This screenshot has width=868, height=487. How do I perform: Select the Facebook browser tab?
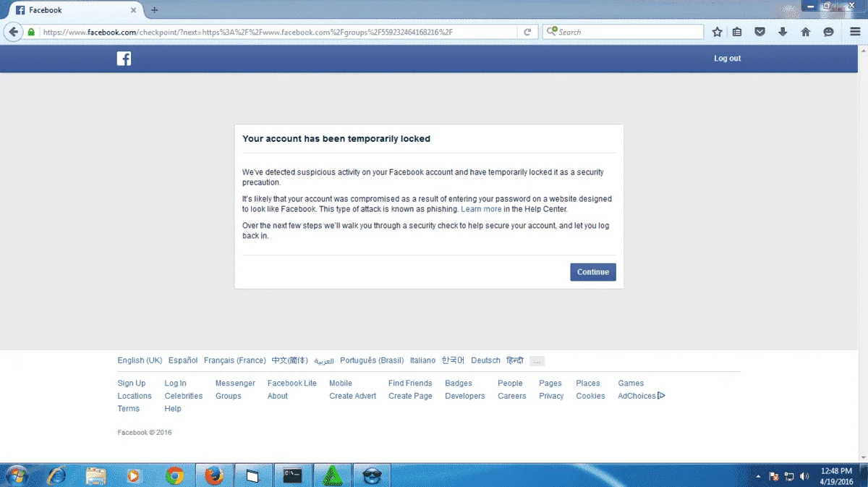[75, 10]
